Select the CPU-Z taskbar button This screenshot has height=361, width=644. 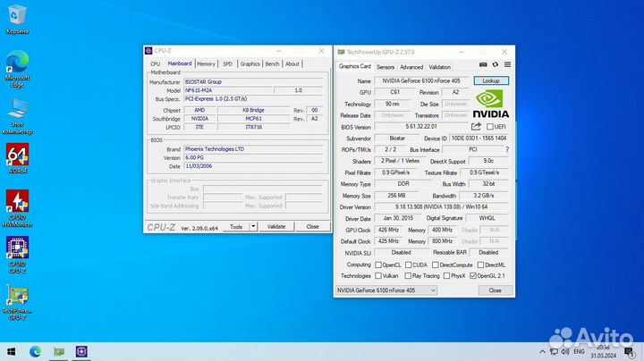click(x=81, y=351)
